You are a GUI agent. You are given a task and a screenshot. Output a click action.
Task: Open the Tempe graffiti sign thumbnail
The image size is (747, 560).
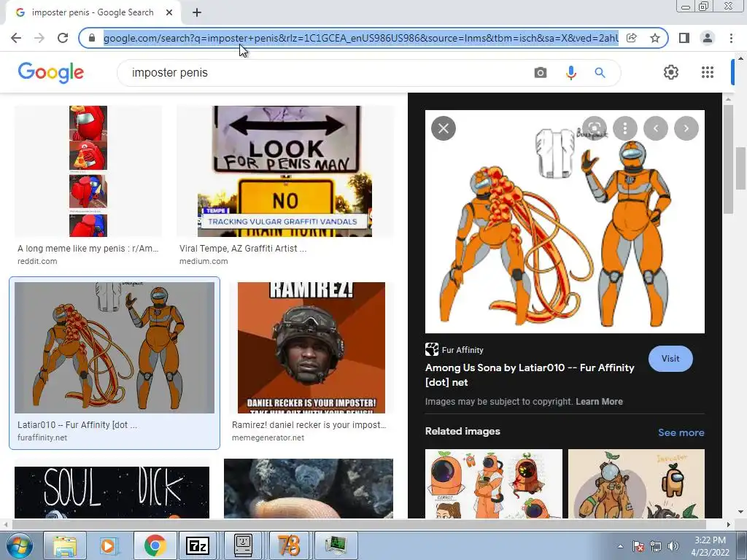point(285,171)
